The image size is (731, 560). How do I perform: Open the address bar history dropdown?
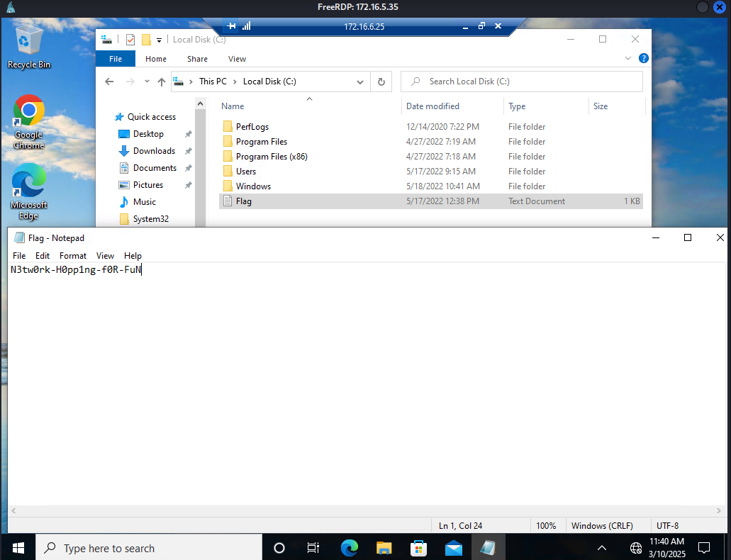pyautogui.click(x=360, y=82)
